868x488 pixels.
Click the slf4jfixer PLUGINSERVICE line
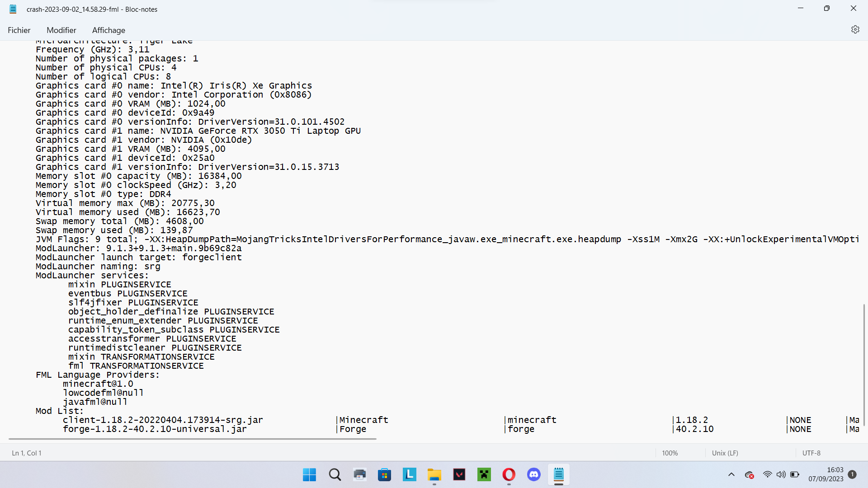(133, 303)
